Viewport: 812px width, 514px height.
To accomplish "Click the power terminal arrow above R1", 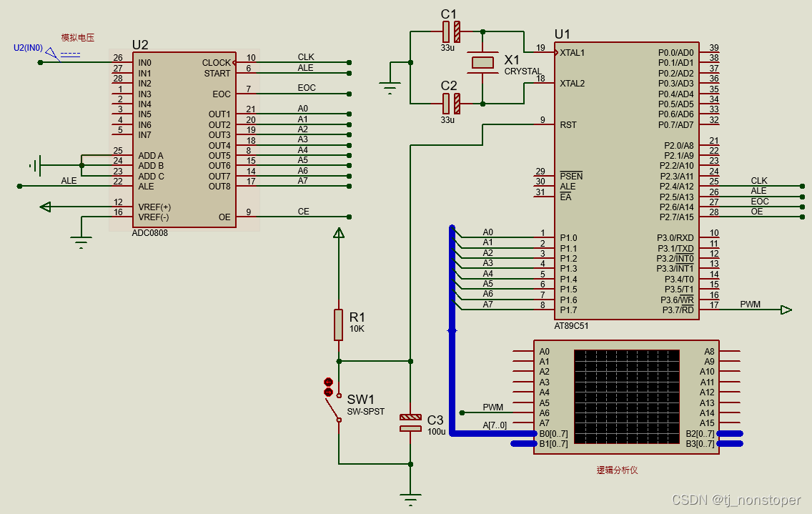I will (x=339, y=232).
